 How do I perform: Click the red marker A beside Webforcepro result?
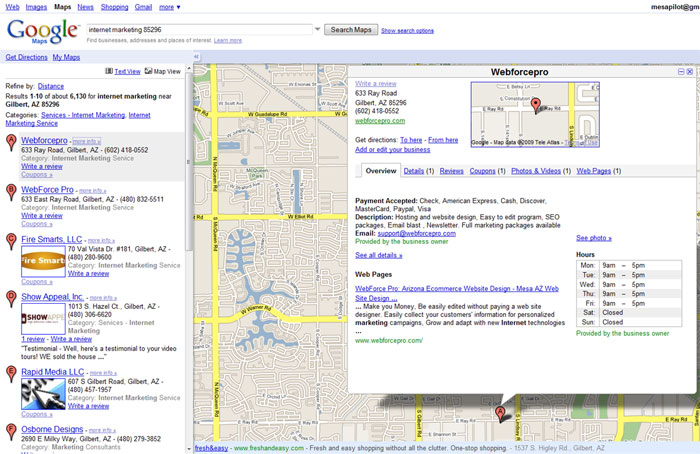11,142
